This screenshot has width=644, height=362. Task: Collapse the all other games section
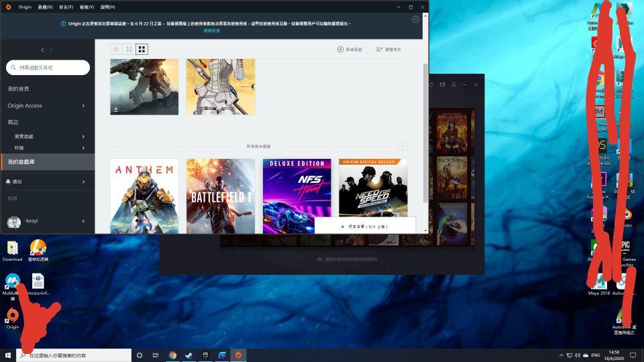click(403, 147)
